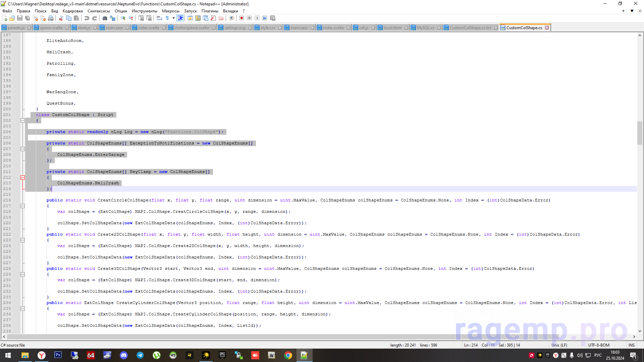Switch to the CustomColShape.cs.txt tab

coord(470,28)
